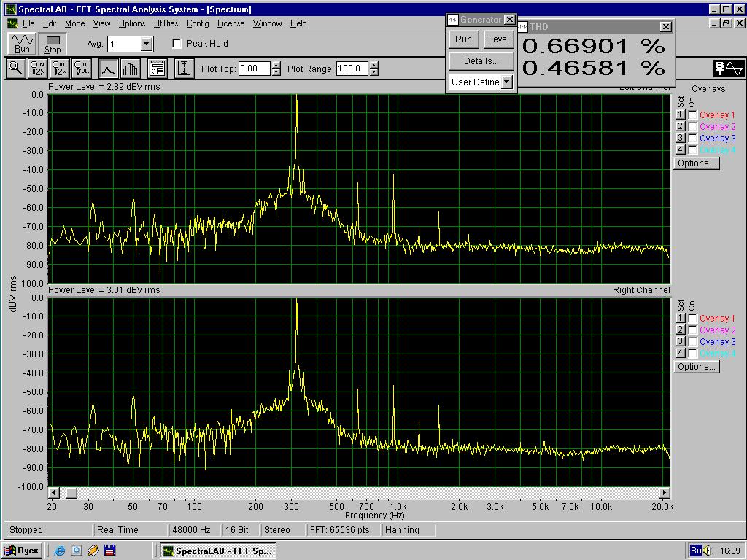The width and height of the screenshot is (747, 560).
Task: Select the magnifier zoom tool
Action: coord(15,69)
